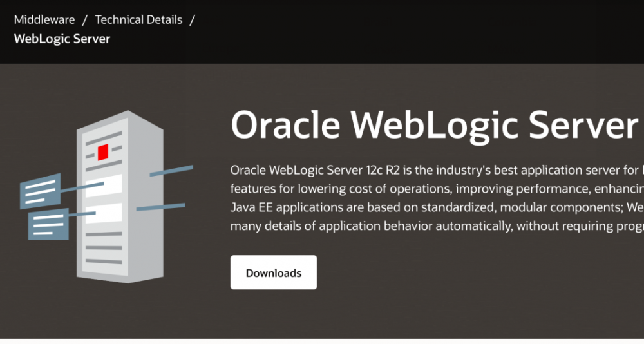This screenshot has width=644, height=344.
Task: Go to the Technical Details breadcrumb
Action: pyautogui.click(x=138, y=19)
